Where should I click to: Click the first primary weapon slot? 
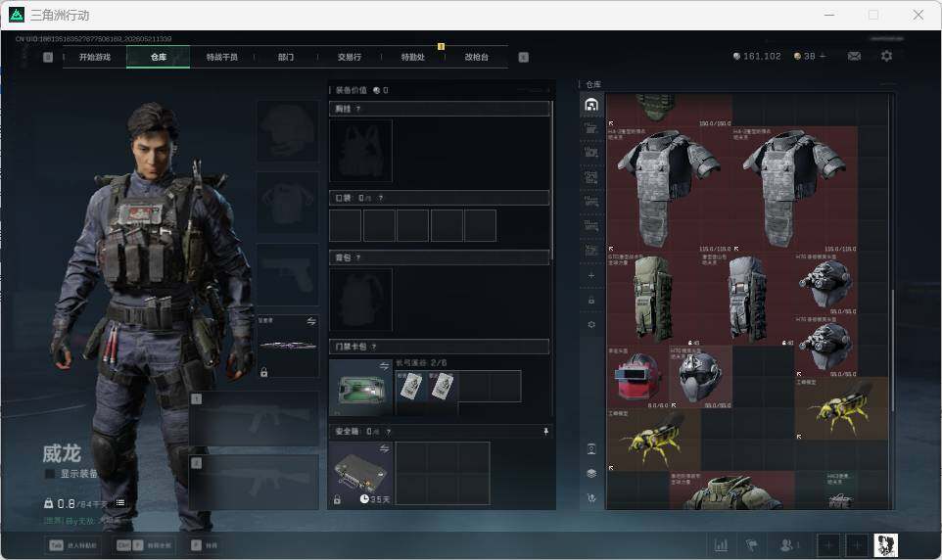tap(255, 418)
